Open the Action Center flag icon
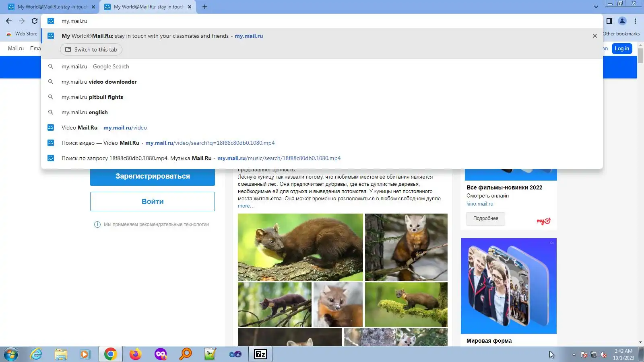The height and width of the screenshot is (362, 644). point(584,354)
